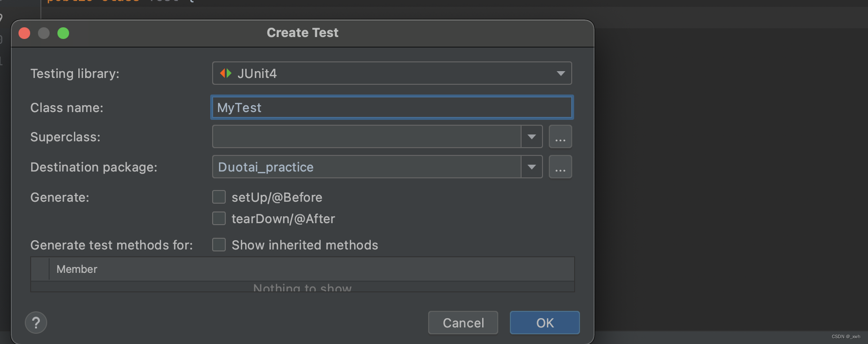Enable the tearDown/@After checkbox
The height and width of the screenshot is (344, 868).
click(219, 218)
